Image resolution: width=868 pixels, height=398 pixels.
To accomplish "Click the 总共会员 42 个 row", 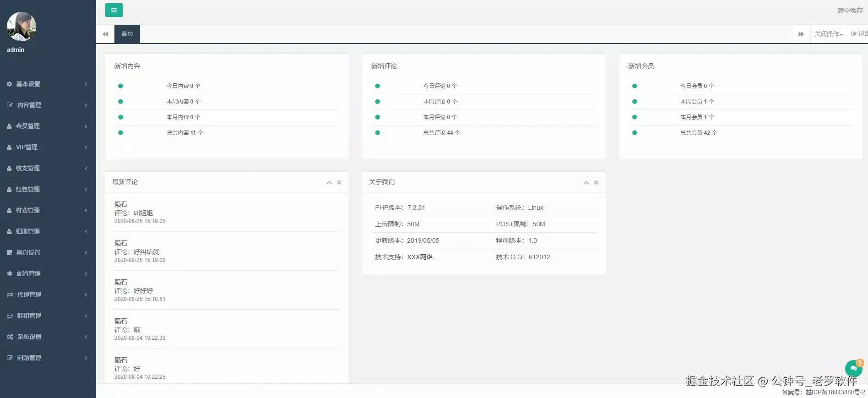I will [x=741, y=133].
